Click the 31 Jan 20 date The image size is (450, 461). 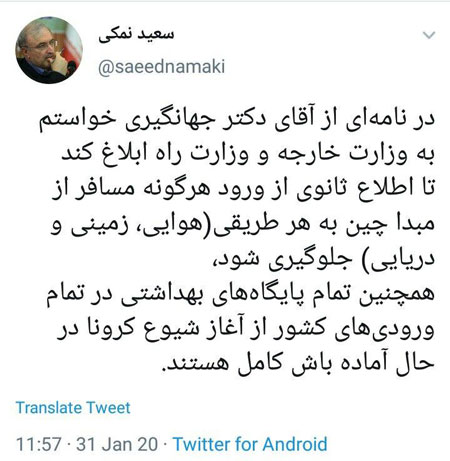(117, 444)
